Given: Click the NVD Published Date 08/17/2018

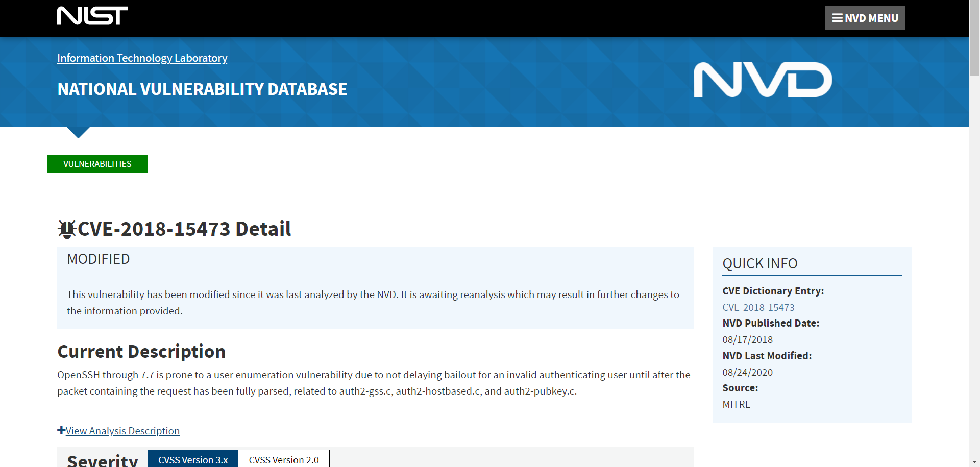Looking at the screenshot, I should (747, 339).
